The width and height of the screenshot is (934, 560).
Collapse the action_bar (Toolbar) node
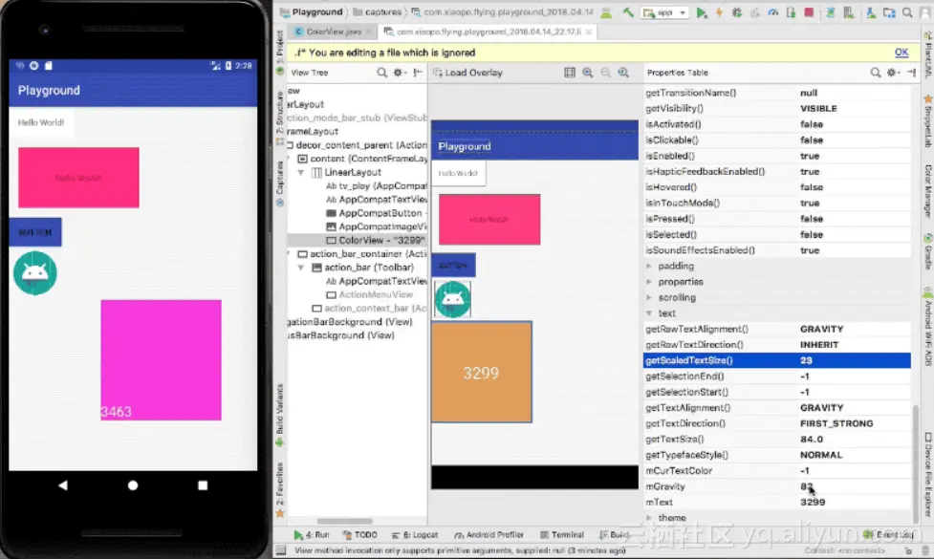[301, 269]
